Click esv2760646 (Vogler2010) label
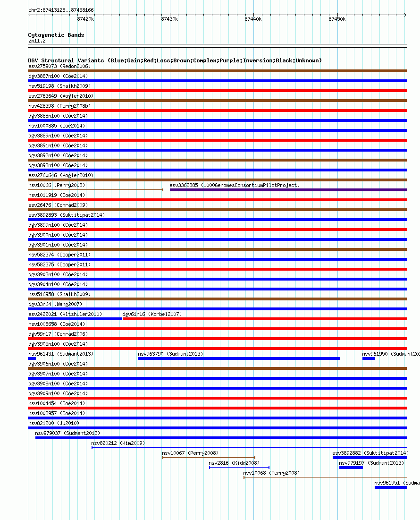This screenshot has height=520, width=420. 61,176
